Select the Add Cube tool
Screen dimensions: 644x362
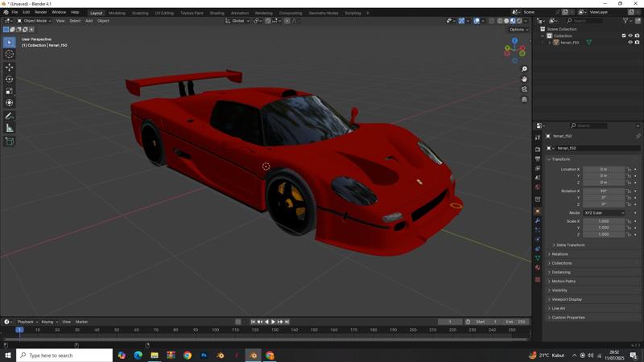click(10, 142)
